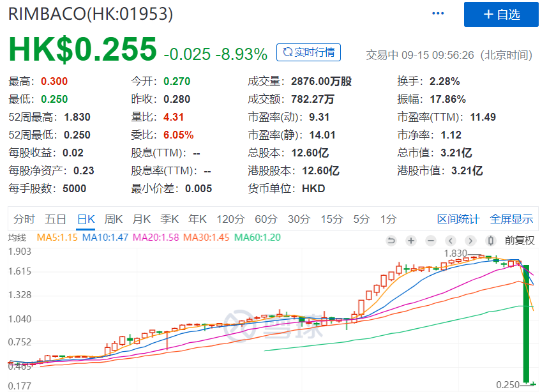Screen dimensions: 540x392
Task: Click the 成交量 value 2876.00万股
Action: coord(321,81)
